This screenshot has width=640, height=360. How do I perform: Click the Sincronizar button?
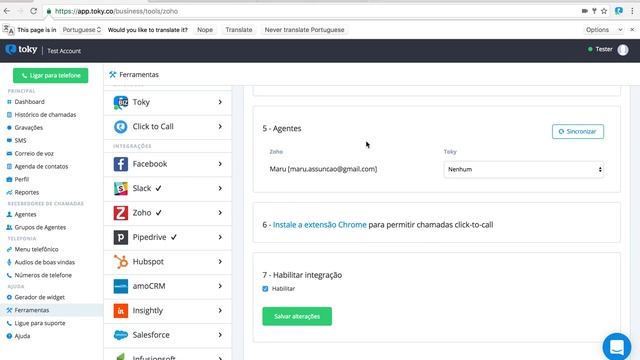pos(578,131)
